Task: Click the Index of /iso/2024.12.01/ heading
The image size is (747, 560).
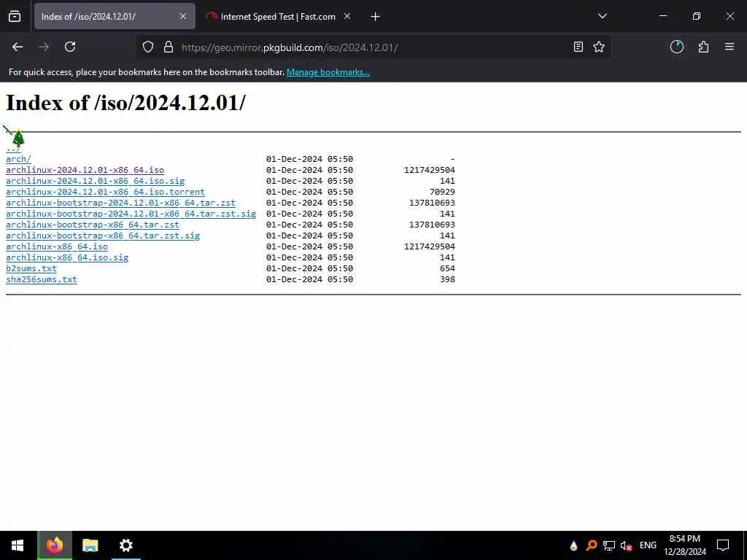Action: 125,103
